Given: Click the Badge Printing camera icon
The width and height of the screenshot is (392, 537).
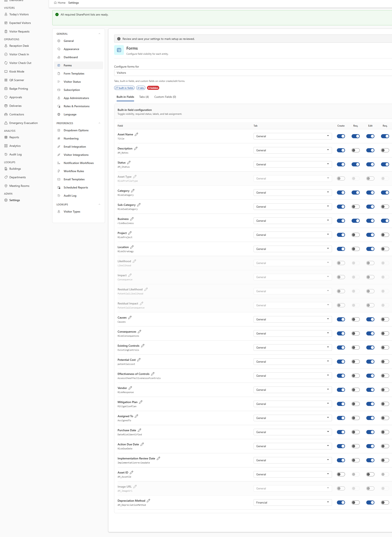Looking at the screenshot, I should coord(6,88).
